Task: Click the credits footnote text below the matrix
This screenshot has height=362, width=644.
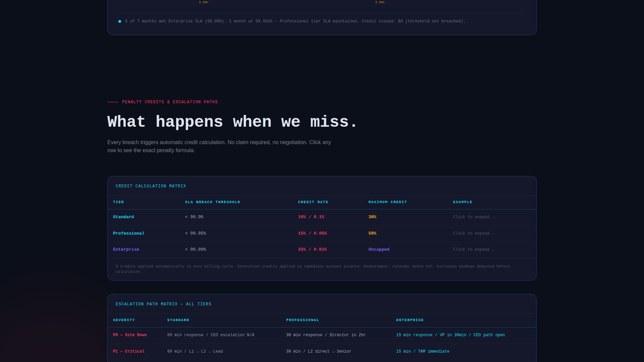Action: 313,269
